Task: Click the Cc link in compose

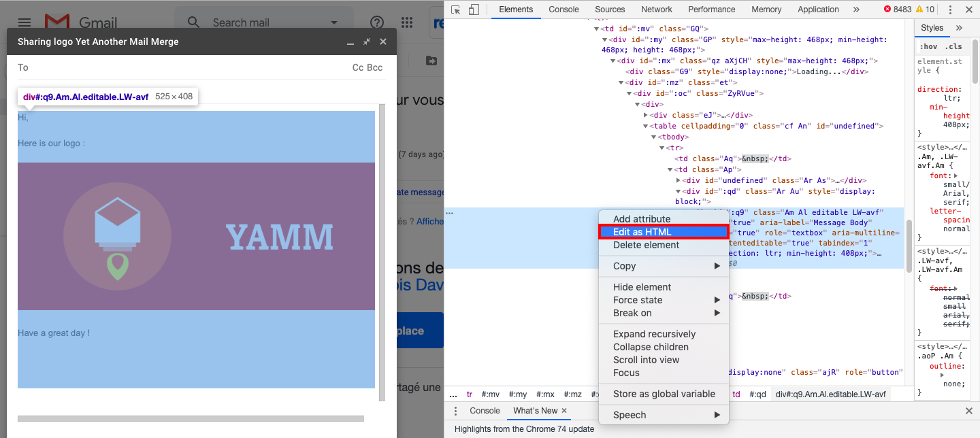Action: [358, 67]
